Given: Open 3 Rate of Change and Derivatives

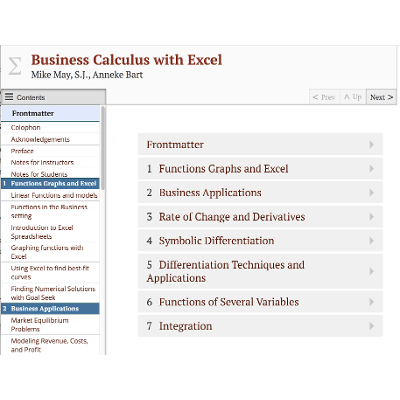Looking at the screenshot, I should pos(260,217).
